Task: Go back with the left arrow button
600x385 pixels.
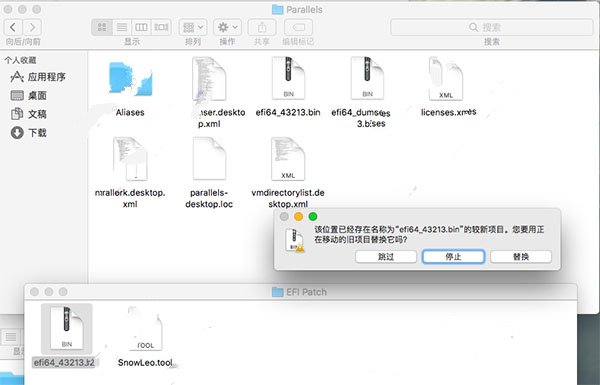Action: tap(13, 27)
